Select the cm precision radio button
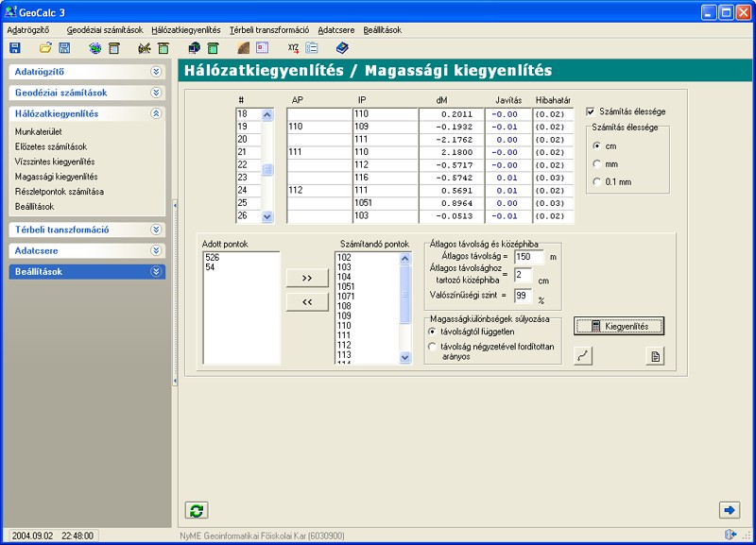 (x=597, y=145)
